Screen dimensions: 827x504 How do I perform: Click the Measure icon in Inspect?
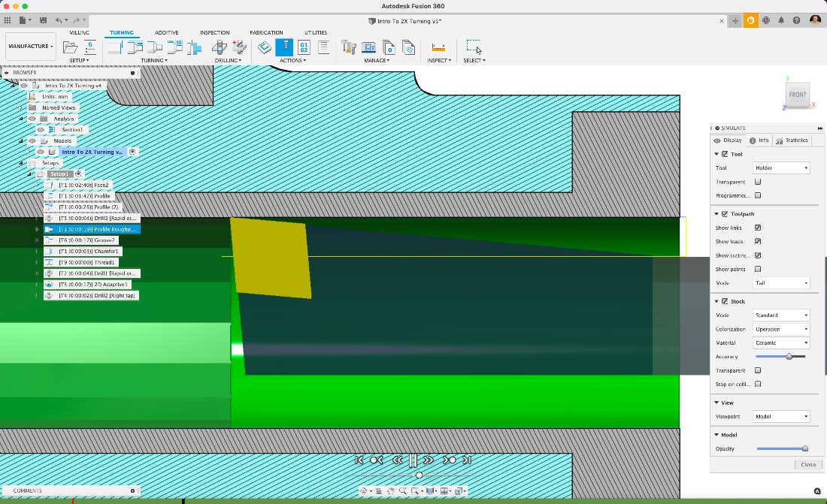[438, 47]
